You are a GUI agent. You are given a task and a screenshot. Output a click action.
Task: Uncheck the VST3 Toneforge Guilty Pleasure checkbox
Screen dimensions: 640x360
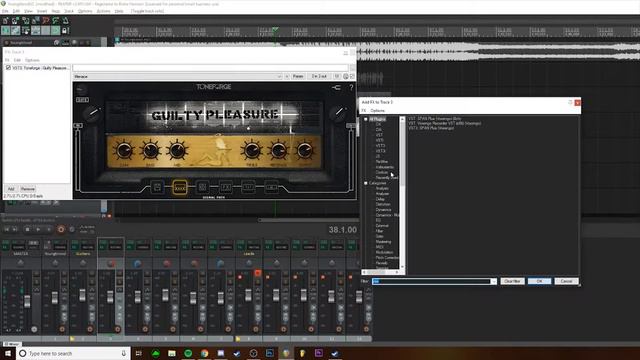tap(8, 68)
